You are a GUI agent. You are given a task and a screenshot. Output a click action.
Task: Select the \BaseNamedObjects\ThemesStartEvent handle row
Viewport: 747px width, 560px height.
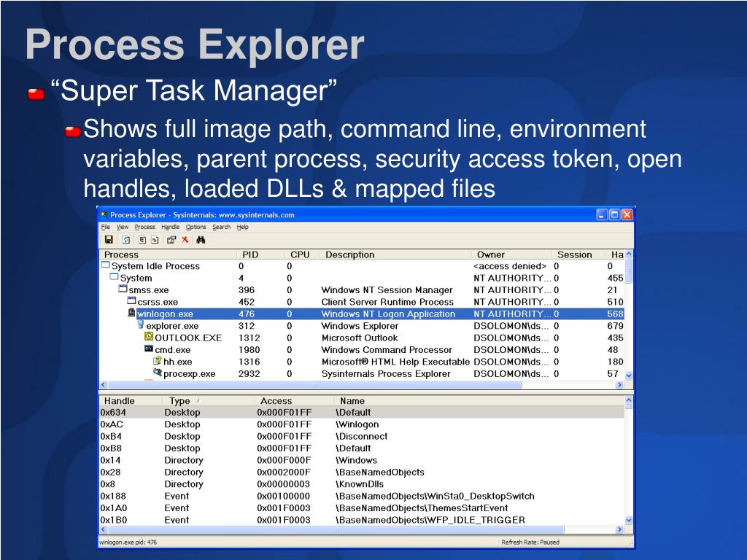coord(362,508)
